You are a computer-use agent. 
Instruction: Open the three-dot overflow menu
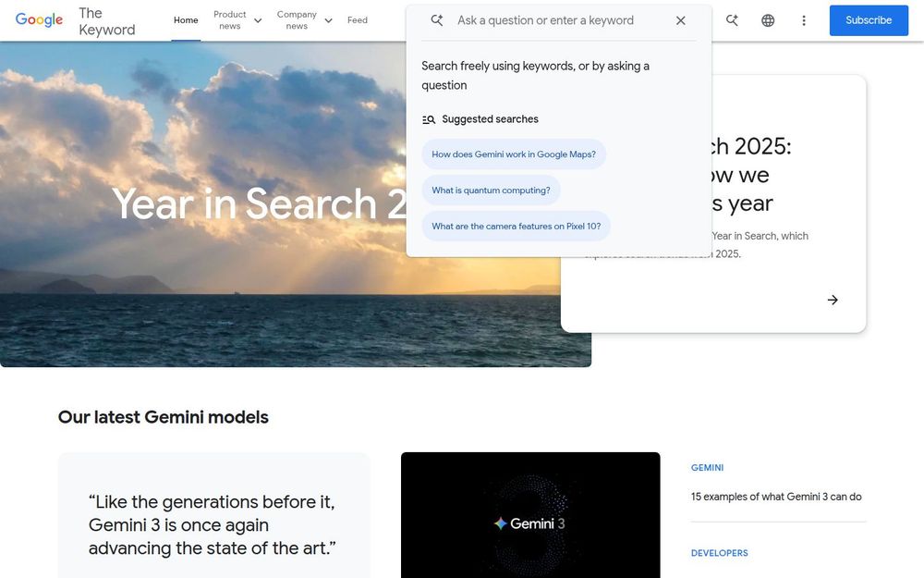[x=804, y=19]
